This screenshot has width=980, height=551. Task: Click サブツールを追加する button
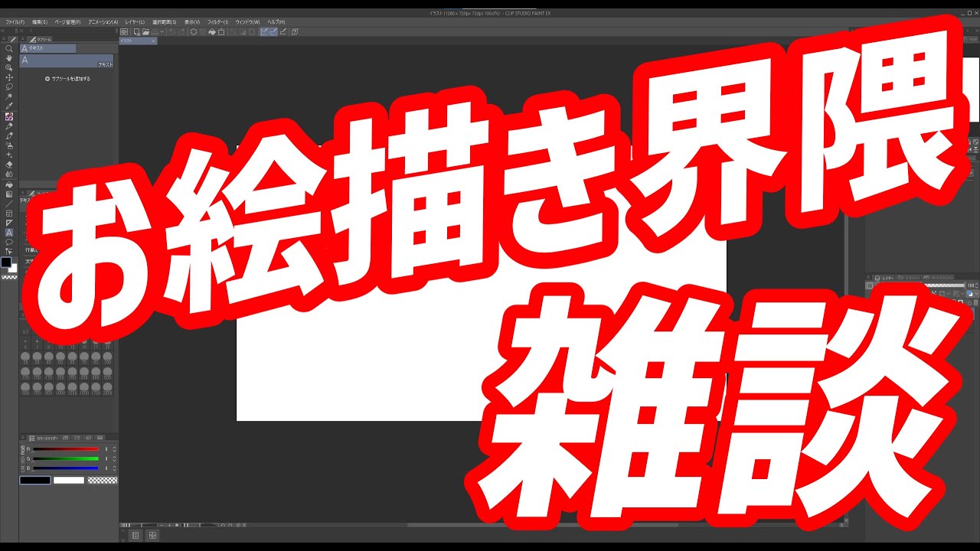[67, 79]
